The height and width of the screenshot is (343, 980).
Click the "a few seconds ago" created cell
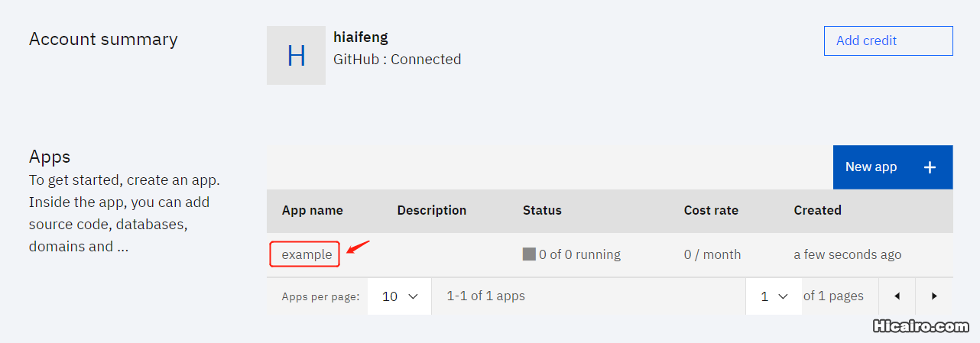click(x=847, y=254)
